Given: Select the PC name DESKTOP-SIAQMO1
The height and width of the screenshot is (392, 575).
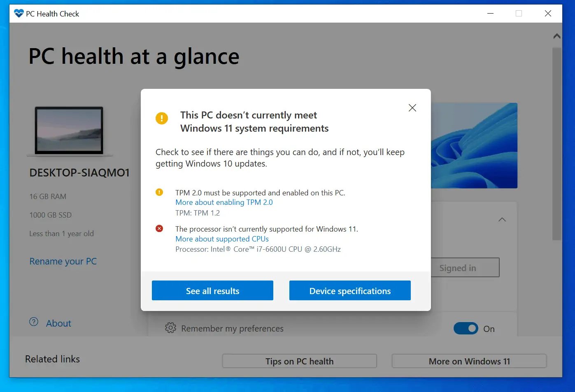Looking at the screenshot, I should point(79,173).
